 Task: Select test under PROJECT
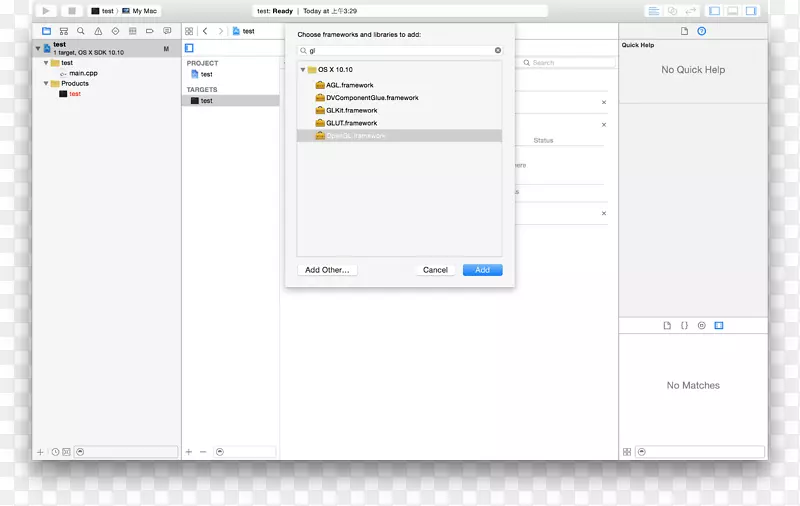206,74
